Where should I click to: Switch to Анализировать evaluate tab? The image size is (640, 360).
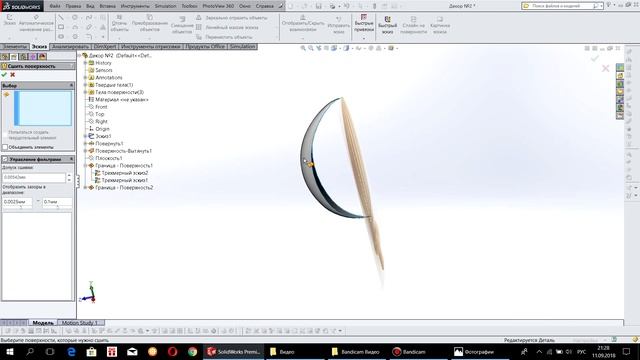click(71, 47)
